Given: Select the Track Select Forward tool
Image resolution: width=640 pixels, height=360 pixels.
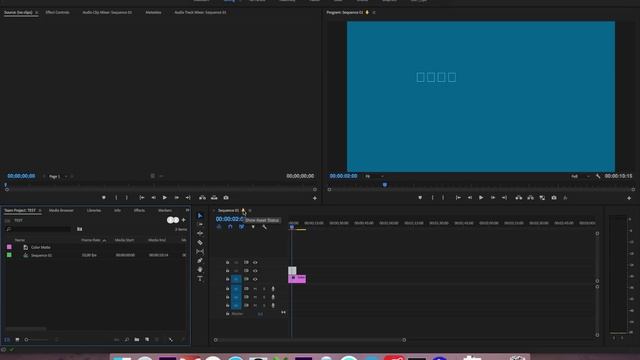Looking at the screenshot, I should [200, 224].
